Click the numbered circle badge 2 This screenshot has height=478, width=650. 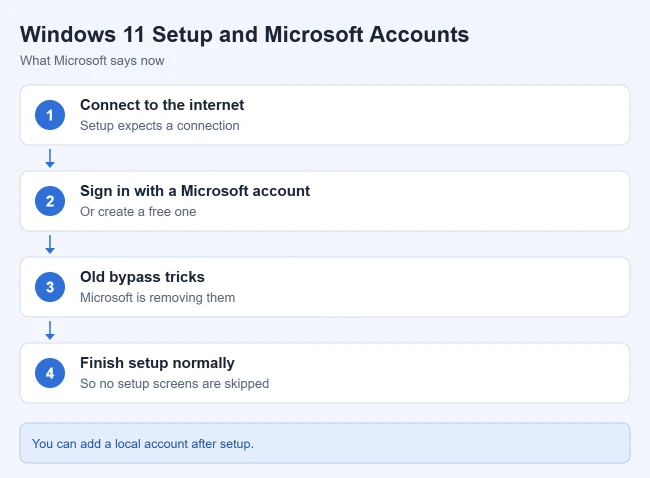point(50,201)
